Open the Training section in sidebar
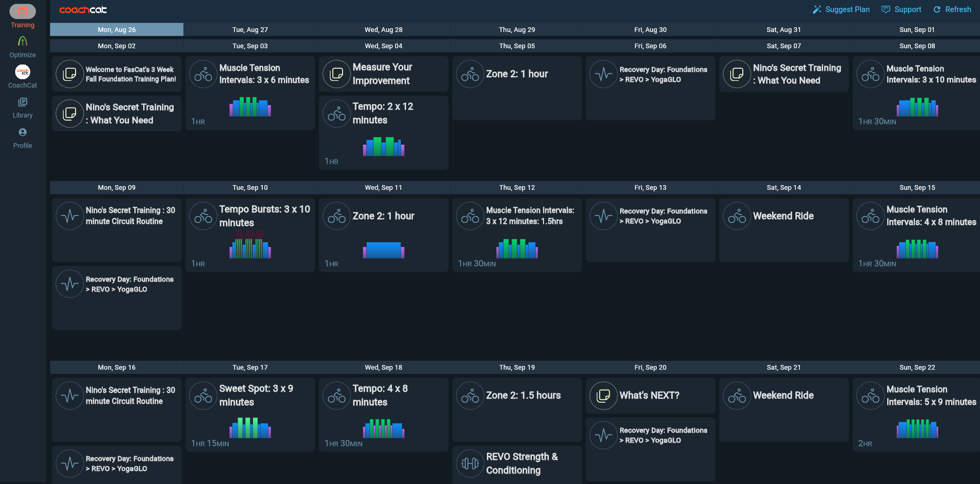The width and height of the screenshot is (980, 484). tap(23, 17)
